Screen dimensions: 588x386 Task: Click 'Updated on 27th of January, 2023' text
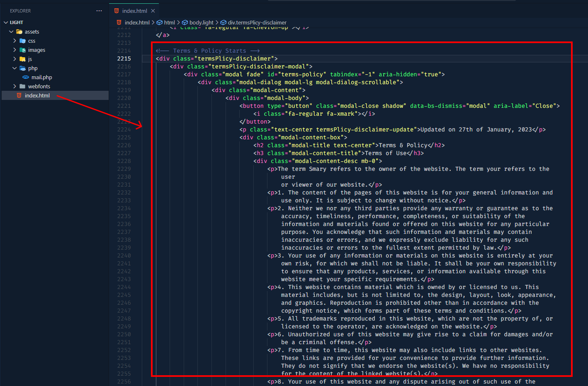pyautogui.click(x=476, y=129)
